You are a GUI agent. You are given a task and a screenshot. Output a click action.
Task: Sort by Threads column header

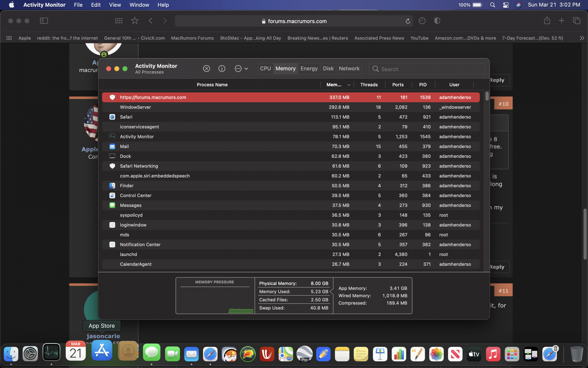click(x=369, y=85)
